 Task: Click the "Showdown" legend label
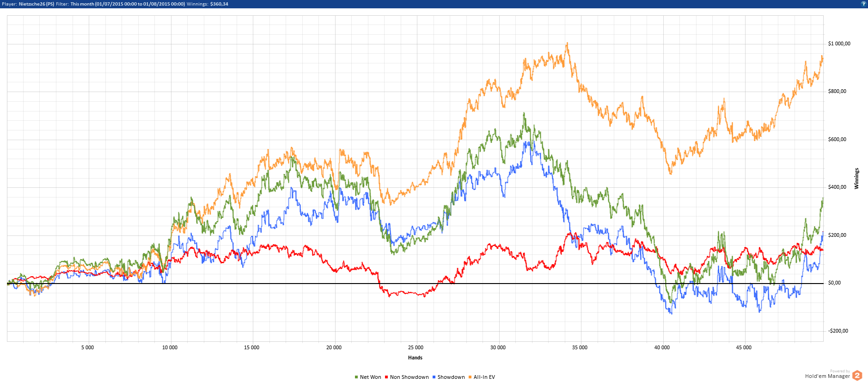click(x=451, y=377)
